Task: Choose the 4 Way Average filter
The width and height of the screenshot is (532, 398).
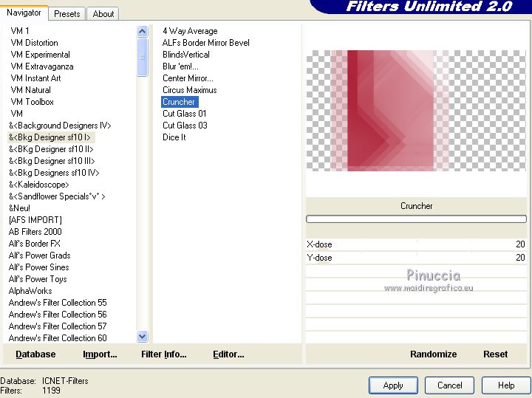Action: (x=190, y=31)
